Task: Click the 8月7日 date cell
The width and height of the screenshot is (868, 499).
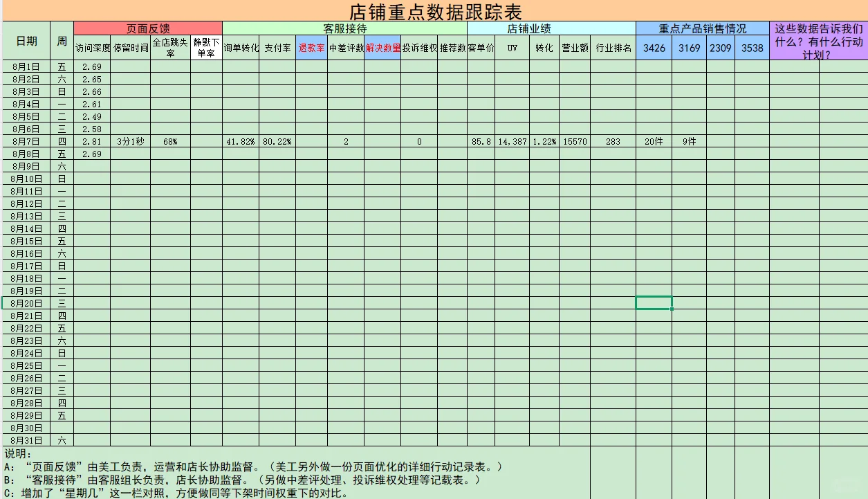Action: (x=27, y=142)
